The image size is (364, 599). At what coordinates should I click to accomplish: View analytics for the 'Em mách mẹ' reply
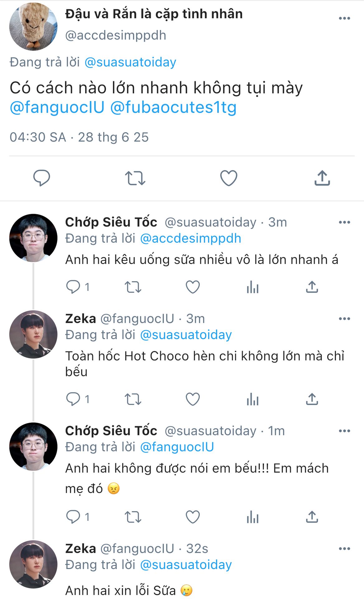tap(252, 517)
